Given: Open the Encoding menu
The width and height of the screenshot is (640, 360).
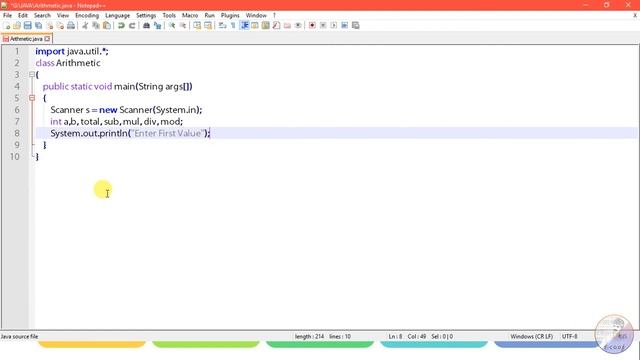Looking at the screenshot, I should (87, 15).
